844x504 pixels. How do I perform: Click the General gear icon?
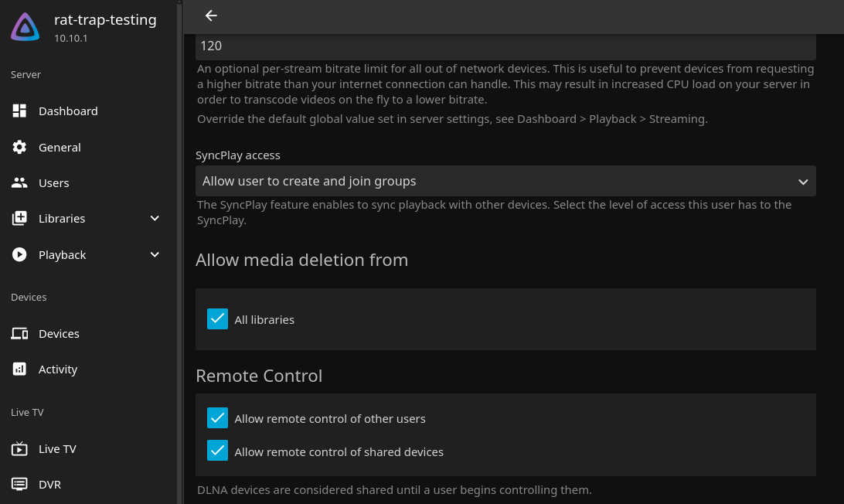point(20,147)
